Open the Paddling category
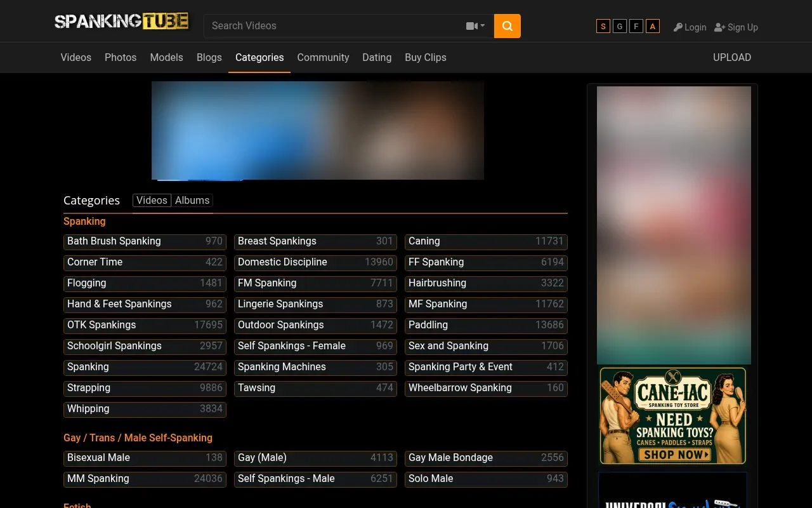Viewport: 812px width, 508px height. coord(486,325)
